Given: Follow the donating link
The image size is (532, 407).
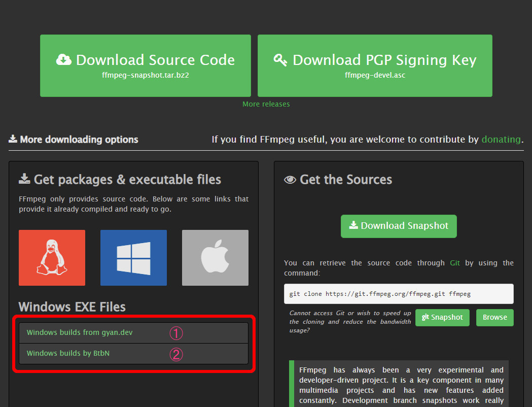Looking at the screenshot, I should [x=501, y=139].
